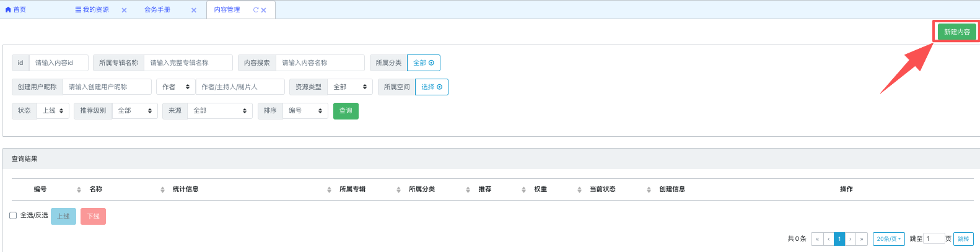Close the 内容管理 tab
The image size is (980, 252).
click(264, 11)
